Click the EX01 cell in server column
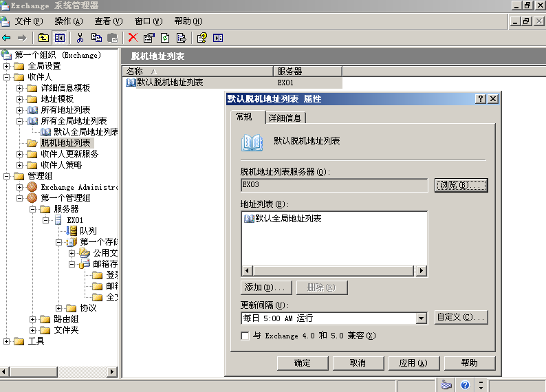 click(x=285, y=83)
